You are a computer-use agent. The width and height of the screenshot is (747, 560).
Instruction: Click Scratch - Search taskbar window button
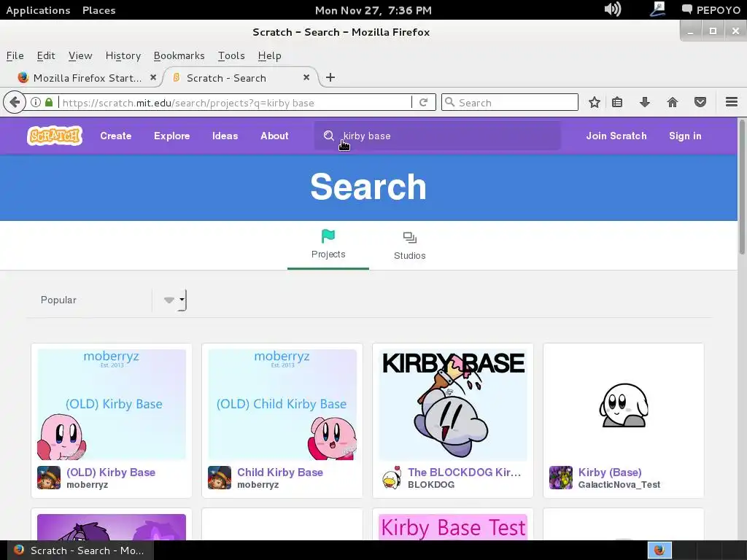[79, 551]
